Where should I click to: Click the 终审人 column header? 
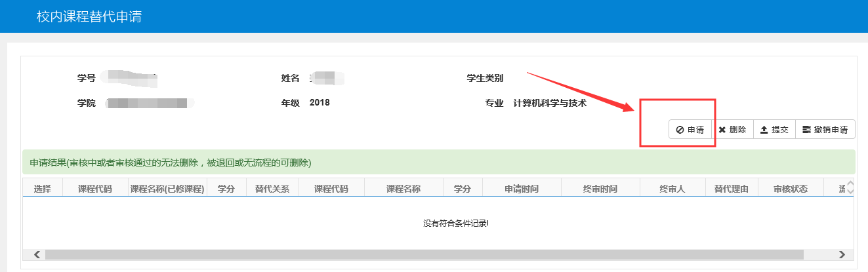coord(672,189)
